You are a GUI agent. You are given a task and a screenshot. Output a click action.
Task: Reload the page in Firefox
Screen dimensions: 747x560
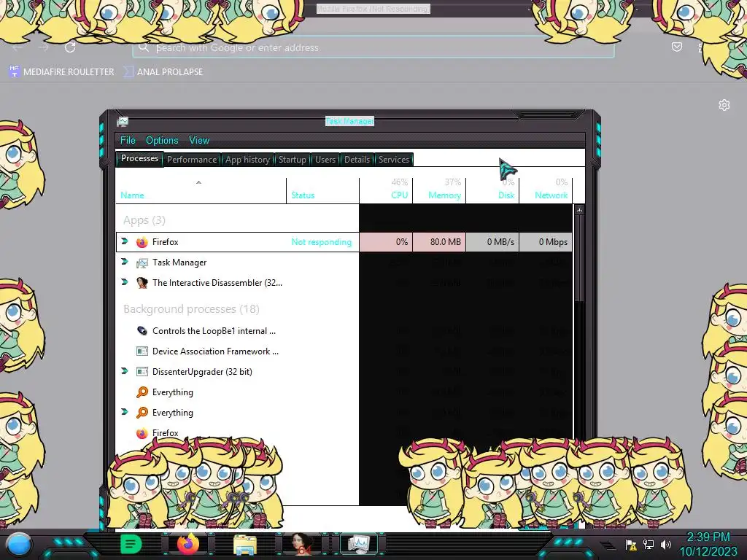pos(70,47)
